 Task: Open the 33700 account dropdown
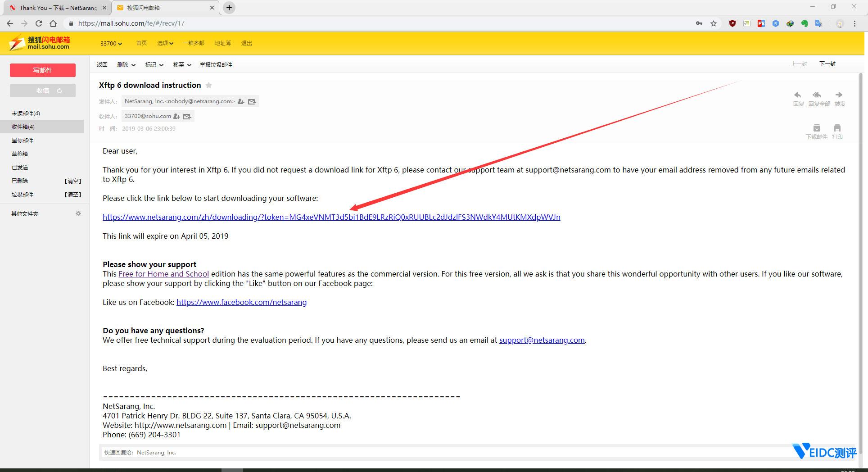[111, 44]
